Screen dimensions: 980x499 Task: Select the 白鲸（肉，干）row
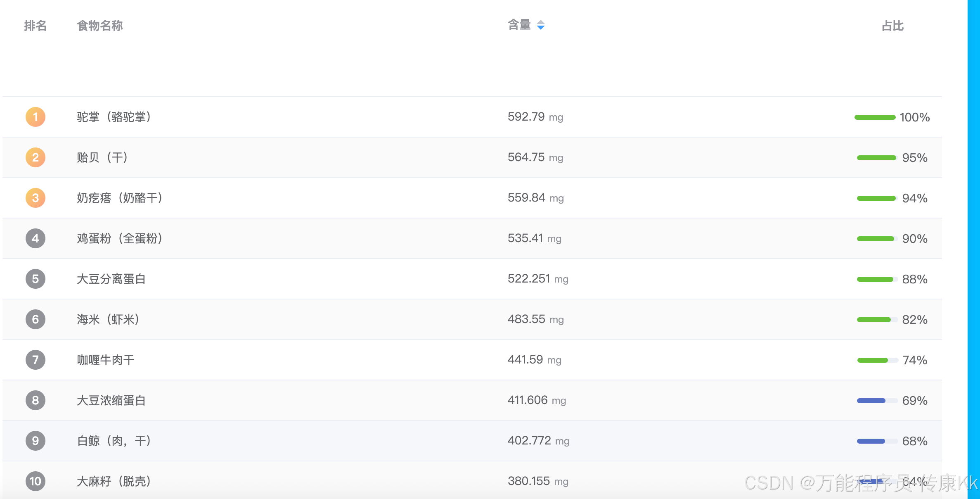114,441
